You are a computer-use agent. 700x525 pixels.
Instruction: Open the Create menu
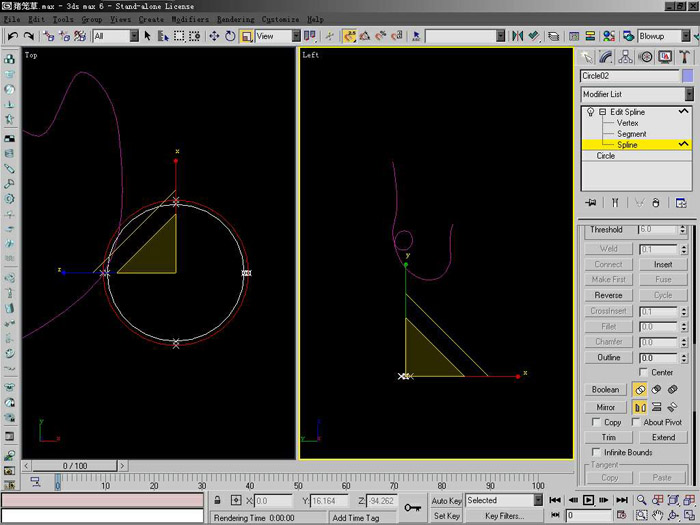pyautogui.click(x=151, y=19)
